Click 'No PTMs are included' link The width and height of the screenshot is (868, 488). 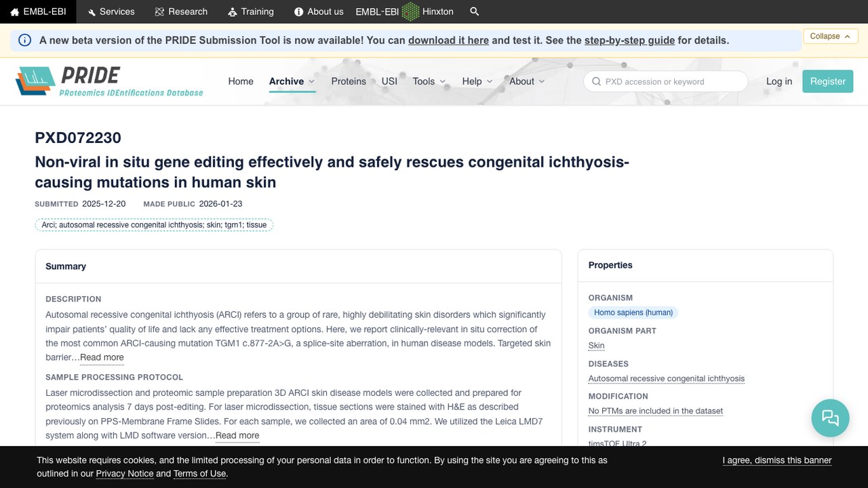[656, 411]
